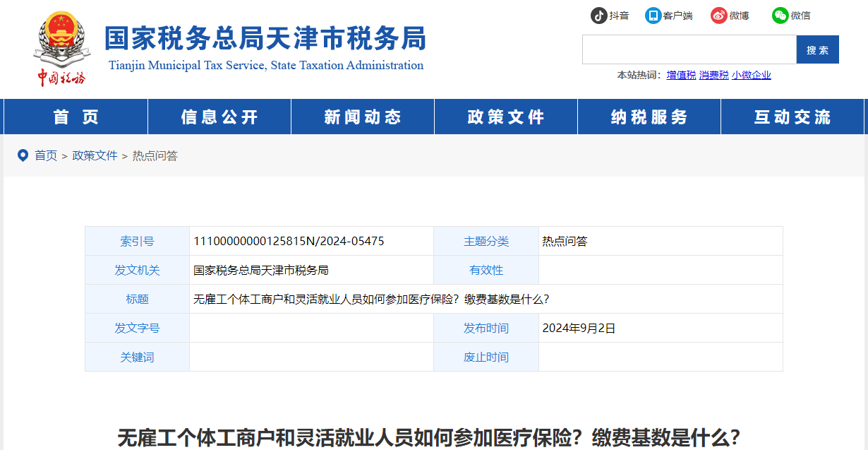Click 首页 in the breadcrumb
868x450 pixels.
pyautogui.click(x=46, y=155)
